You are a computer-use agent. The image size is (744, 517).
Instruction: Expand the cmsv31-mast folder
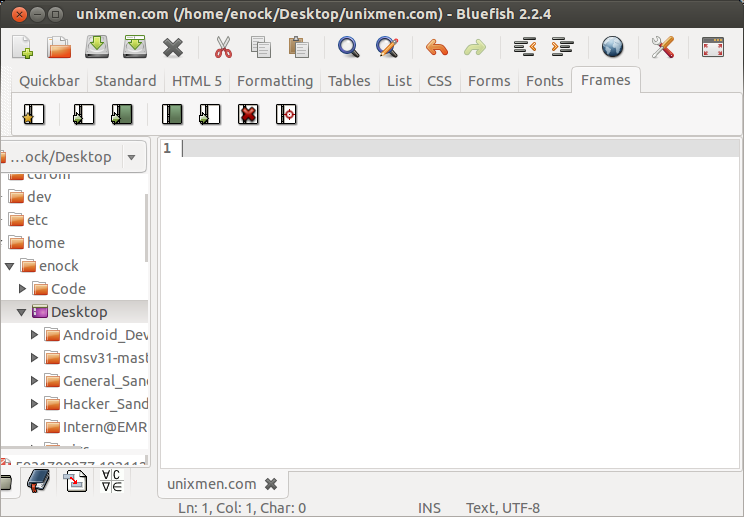[34, 357]
